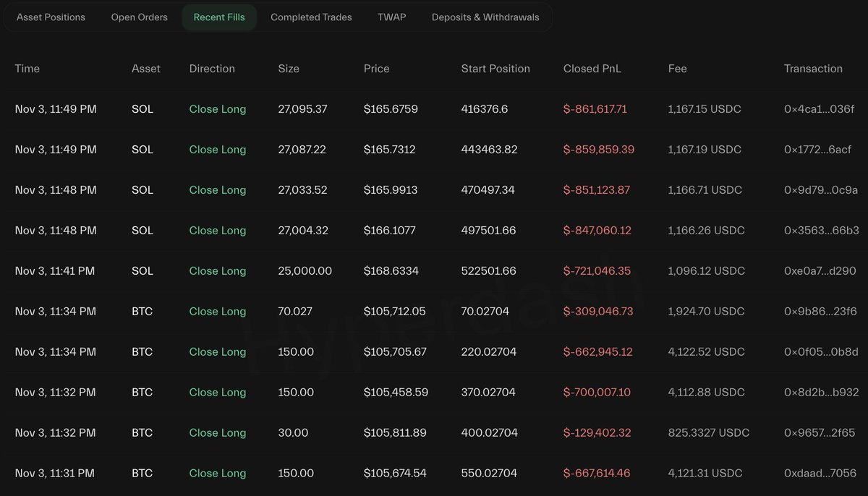Go to the Completed Trades tab
The width and height of the screenshot is (868, 496).
[311, 17]
